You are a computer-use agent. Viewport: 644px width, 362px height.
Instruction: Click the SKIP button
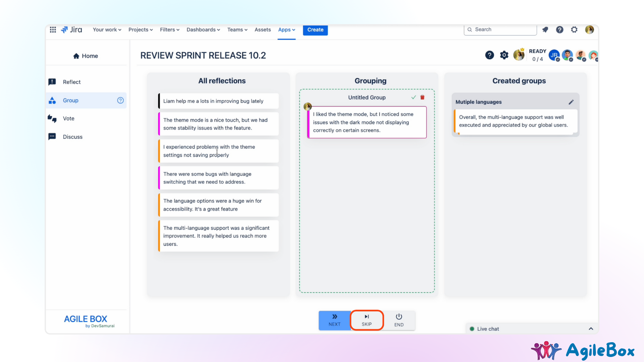367,320
